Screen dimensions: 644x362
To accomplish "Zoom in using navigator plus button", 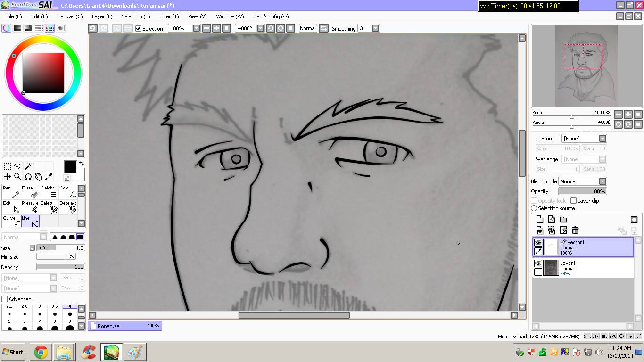I will (x=628, y=114).
